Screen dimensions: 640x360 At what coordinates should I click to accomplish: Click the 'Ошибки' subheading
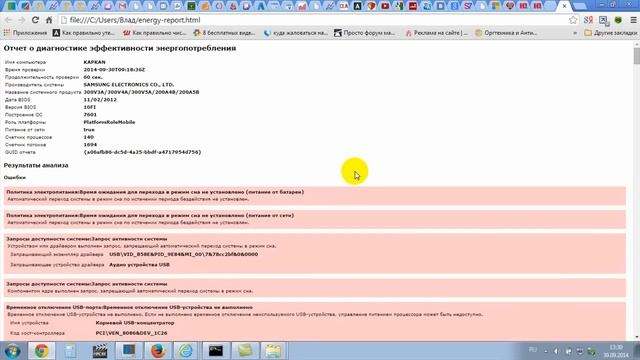coord(15,178)
